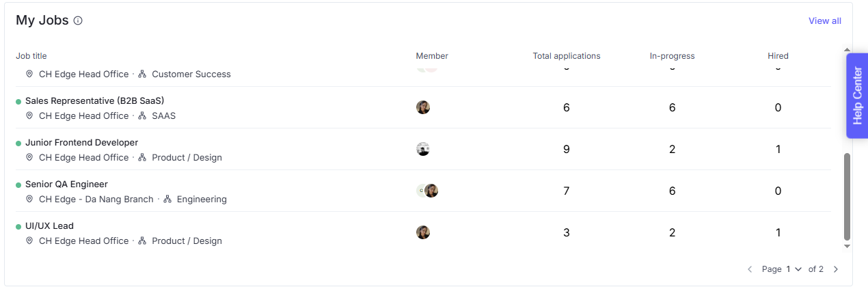Open Senior QA Engineer job
Image resolution: width=868 pixels, height=287 pixels.
66,184
